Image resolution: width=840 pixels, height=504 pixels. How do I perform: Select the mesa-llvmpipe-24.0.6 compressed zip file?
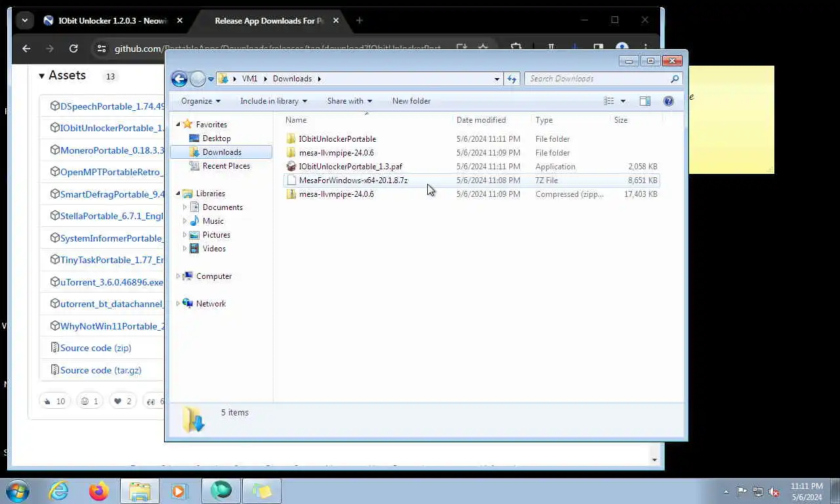click(336, 194)
